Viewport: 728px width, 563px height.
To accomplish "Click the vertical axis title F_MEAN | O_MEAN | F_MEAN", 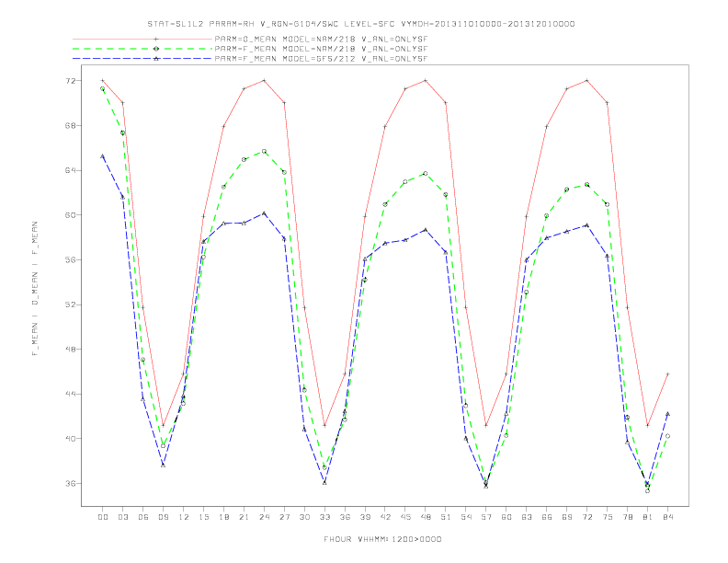I will pos(35,289).
